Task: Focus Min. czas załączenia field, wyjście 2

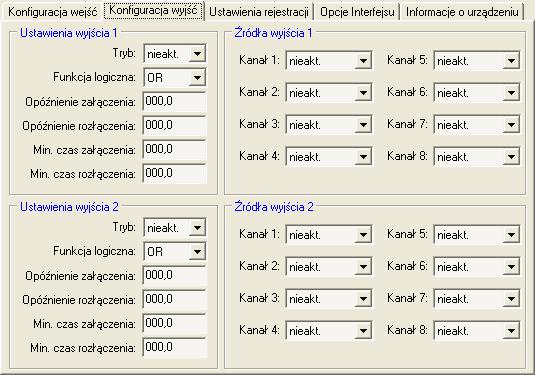Action: pyautogui.click(x=175, y=323)
